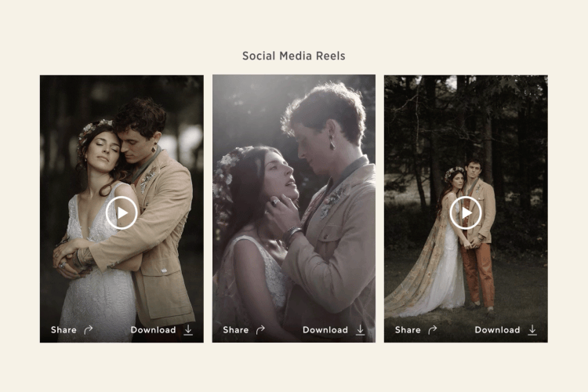Select Download text on the first reel
Viewport: 588px width, 392px height.
click(x=153, y=330)
